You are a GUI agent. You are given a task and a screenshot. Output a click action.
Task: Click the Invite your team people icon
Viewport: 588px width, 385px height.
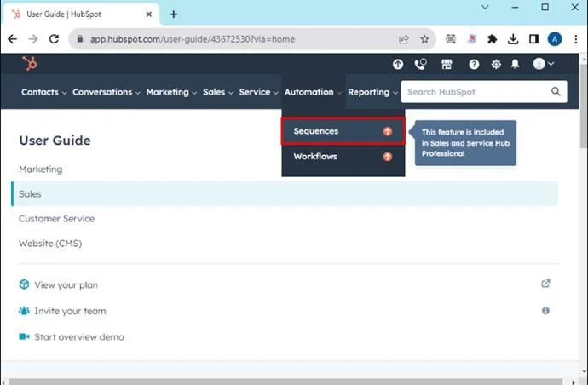pyautogui.click(x=24, y=311)
